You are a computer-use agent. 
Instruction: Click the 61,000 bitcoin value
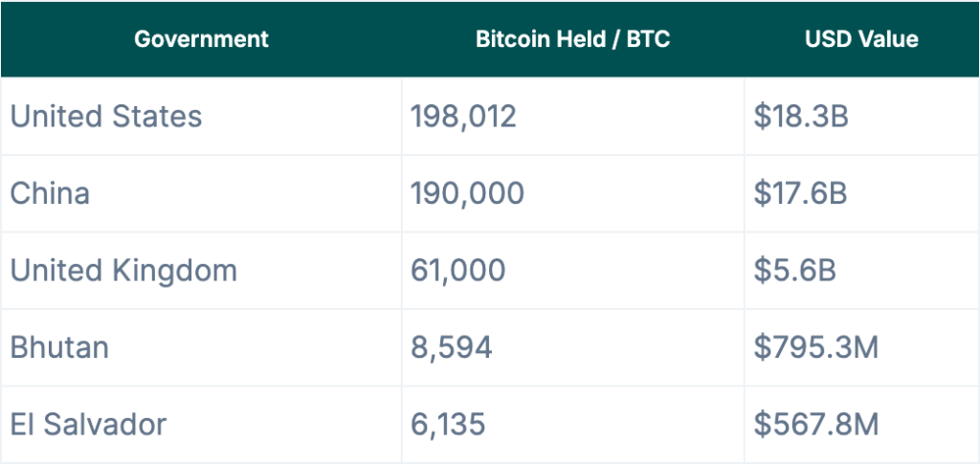(457, 271)
